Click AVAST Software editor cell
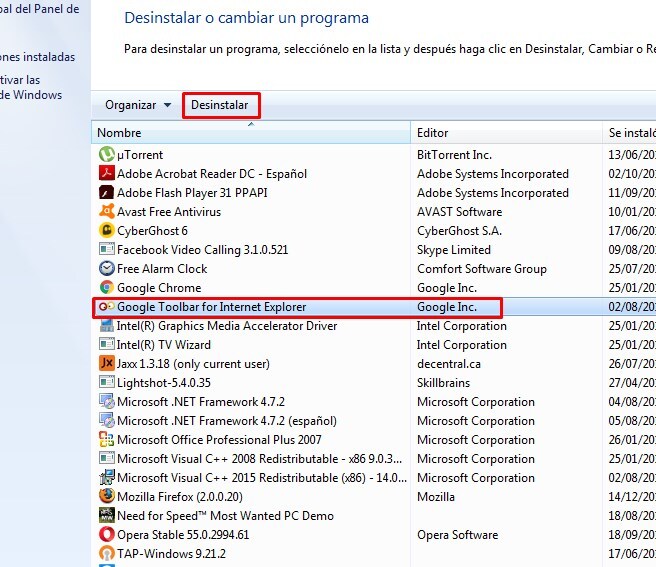This screenshot has width=656, height=567. pos(459,212)
